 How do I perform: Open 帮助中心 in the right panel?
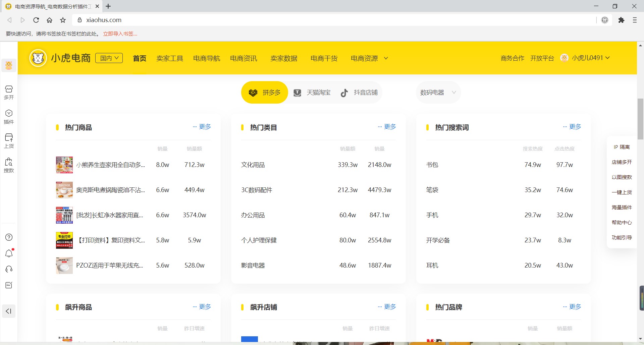click(x=622, y=222)
